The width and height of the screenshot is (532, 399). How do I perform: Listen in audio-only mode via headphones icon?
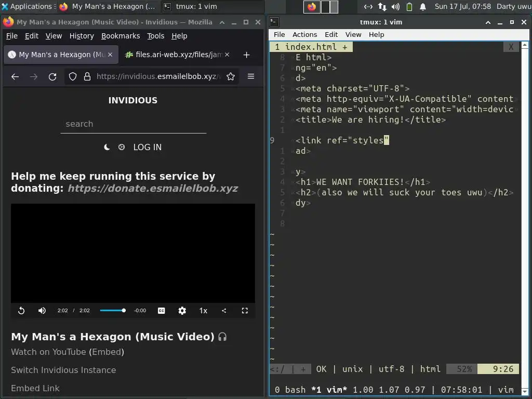(x=222, y=337)
